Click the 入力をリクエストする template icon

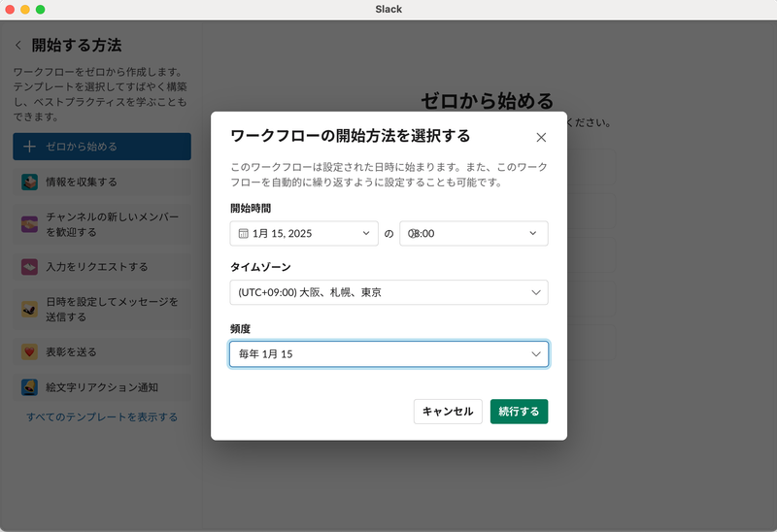coord(30,267)
